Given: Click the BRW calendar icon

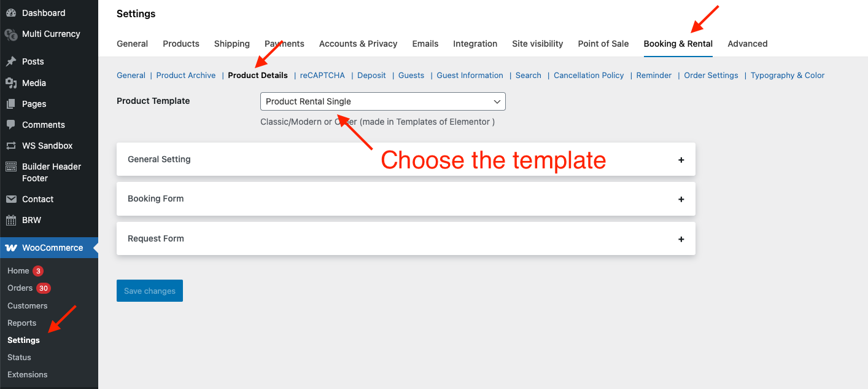Looking at the screenshot, I should (11, 220).
